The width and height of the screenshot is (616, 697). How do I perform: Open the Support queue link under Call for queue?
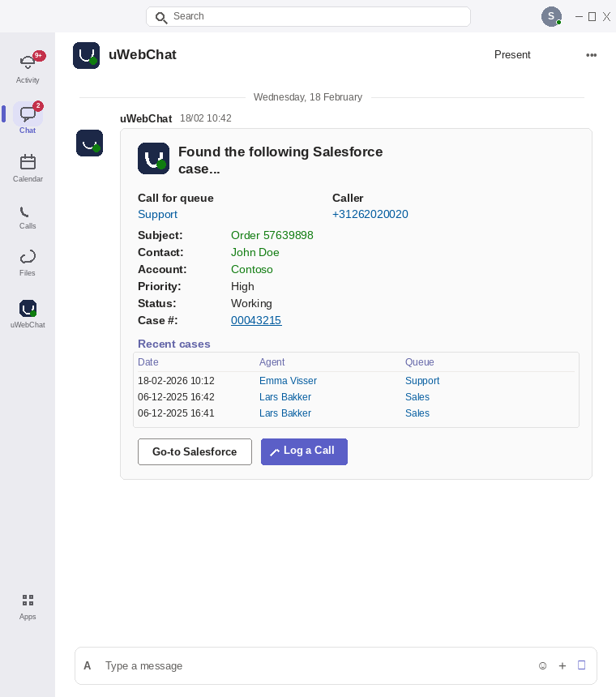(157, 214)
